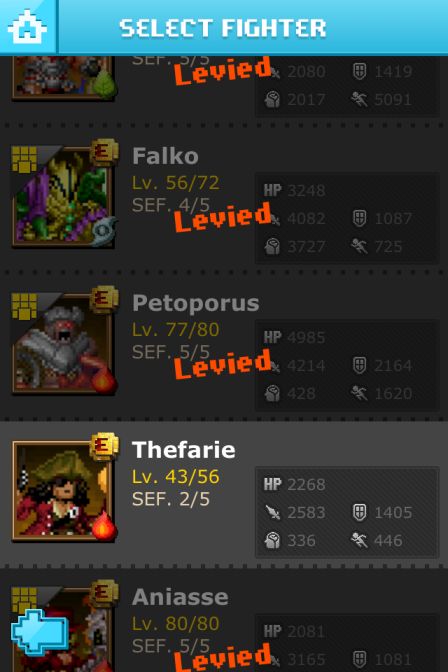
Task: Choose the Thefarie fighter name
Action: (x=184, y=450)
